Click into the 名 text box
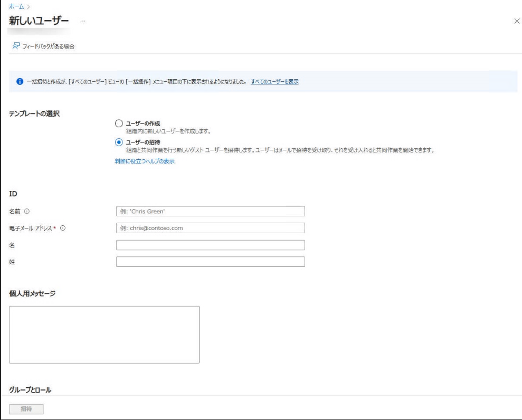Viewport: 522px width, 420px height. (x=210, y=245)
